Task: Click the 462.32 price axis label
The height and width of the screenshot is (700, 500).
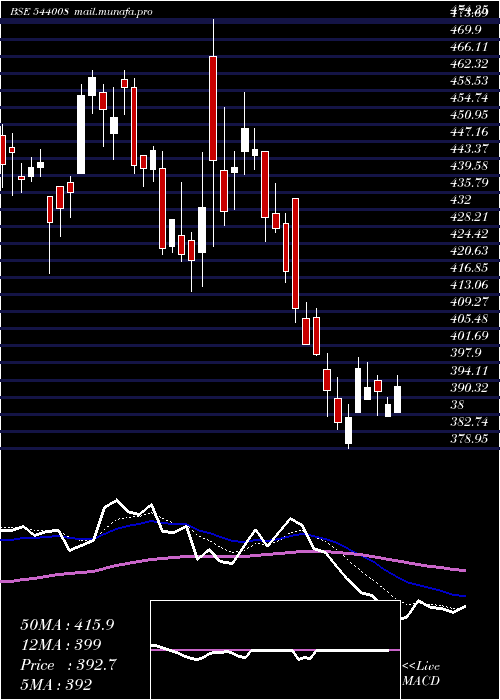Action: tap(469, 64)
